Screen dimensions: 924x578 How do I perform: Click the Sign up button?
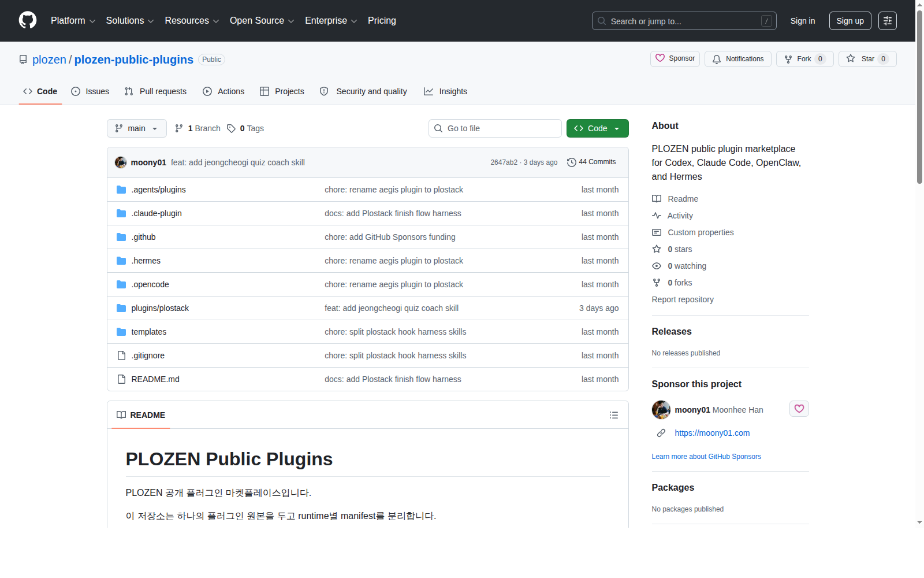pyautogui.click(x=850, y=21)
